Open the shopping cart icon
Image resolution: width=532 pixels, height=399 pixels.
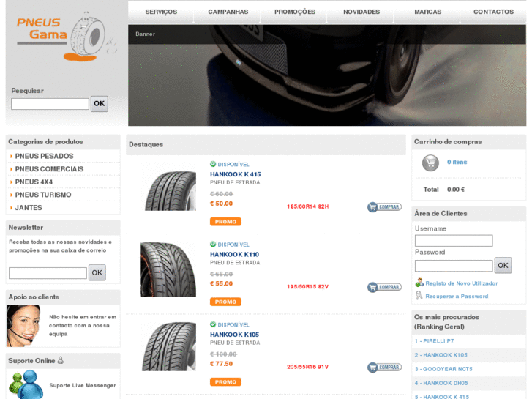point(430,163)
